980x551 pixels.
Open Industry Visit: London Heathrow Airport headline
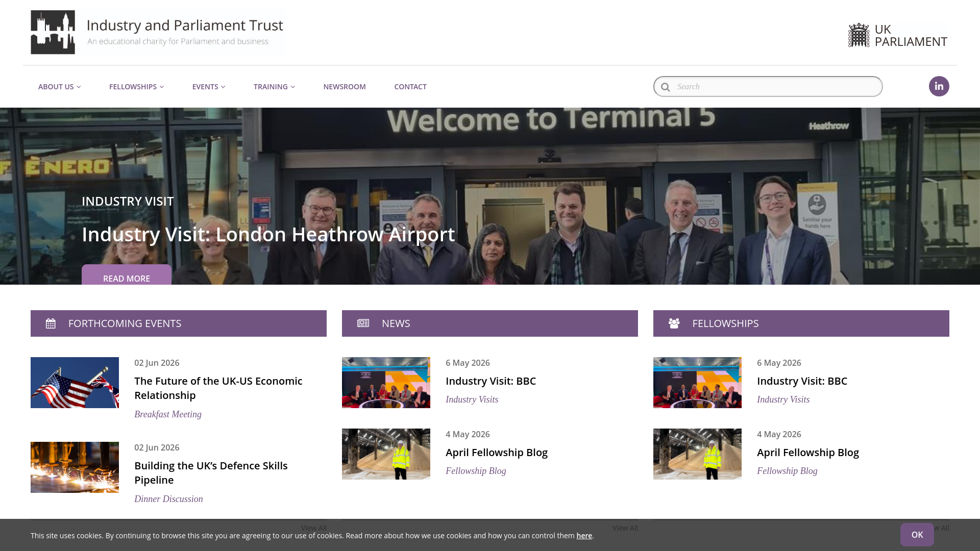point(268,234)
